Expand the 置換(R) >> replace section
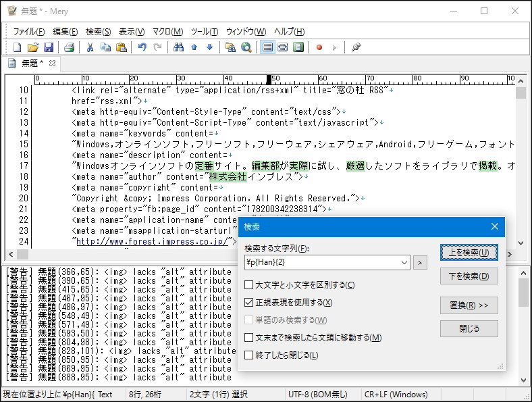The height and width of the screenshot is (402, 532). (469, 305)
